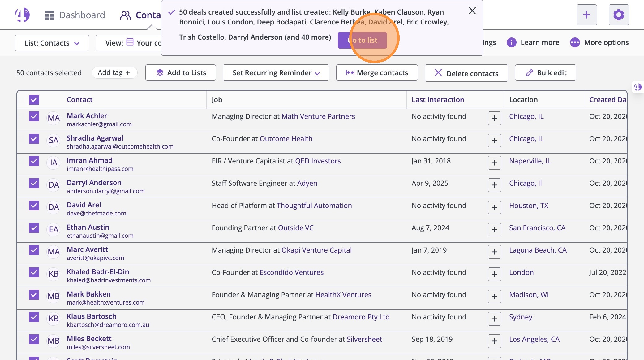Uncheck Shradha Agarwal's row checkbox
Viewport: 644px width, 360px height.
pyautogui.click(x=34, y=139)
